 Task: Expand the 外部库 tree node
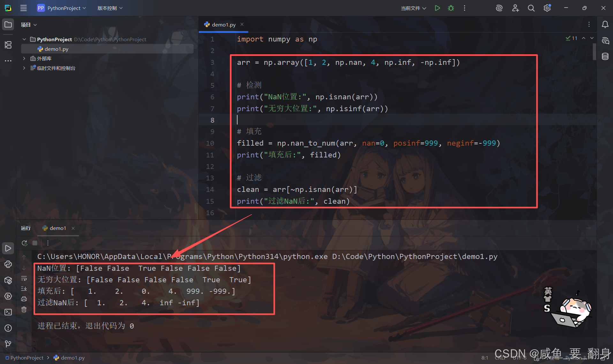tap(24, 58)
